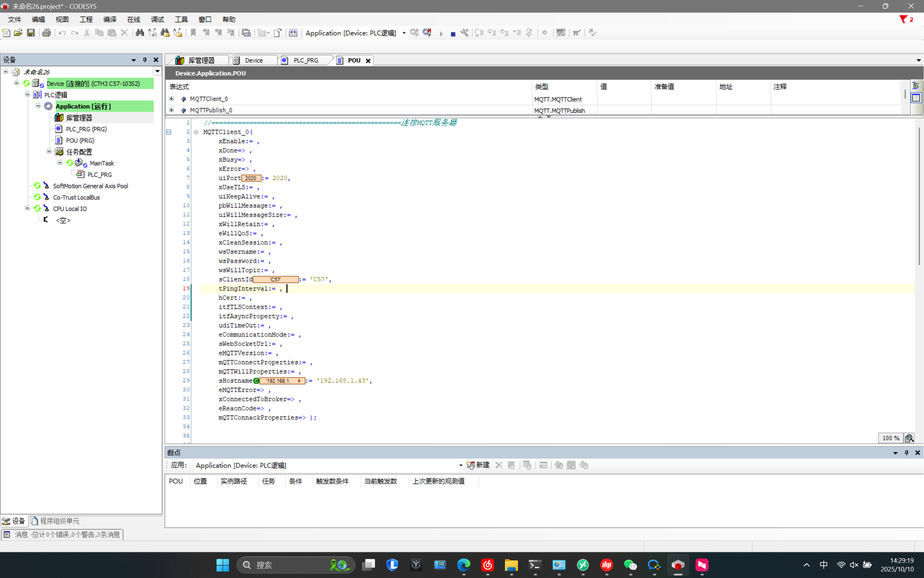924x578 pixels.
Task: Click the Find binoculars icon
Action: 140,33
